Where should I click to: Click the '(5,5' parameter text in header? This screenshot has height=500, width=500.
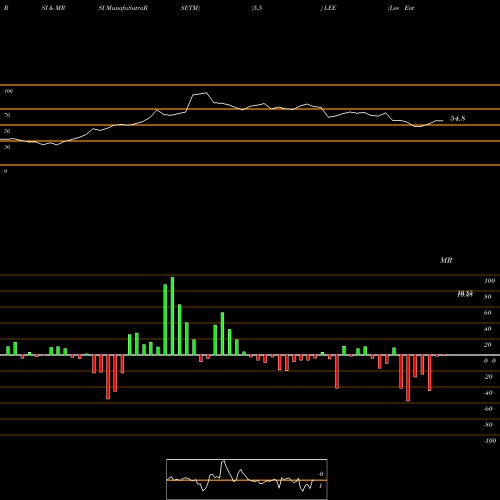pyautogui.click(x=257, y=8)
